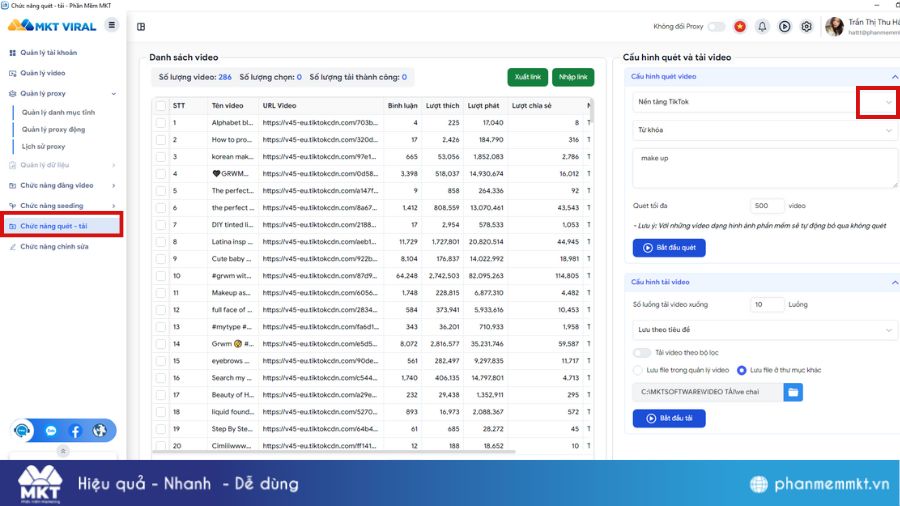The image size is (900, 506).
Task: Select Chức năng quét - tải menu item
Action: click(62, 226)
